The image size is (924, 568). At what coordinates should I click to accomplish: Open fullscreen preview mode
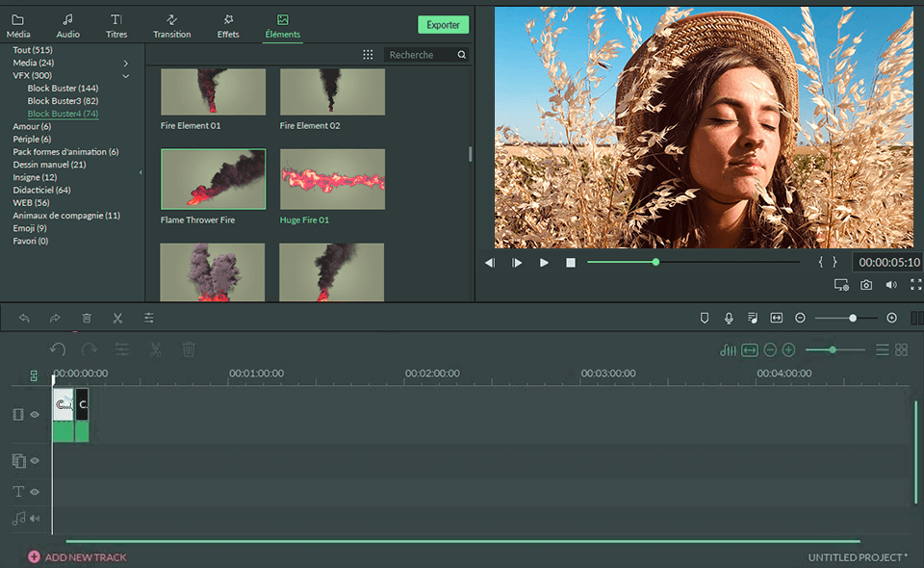pyautogui.click(x=914, y=284)
